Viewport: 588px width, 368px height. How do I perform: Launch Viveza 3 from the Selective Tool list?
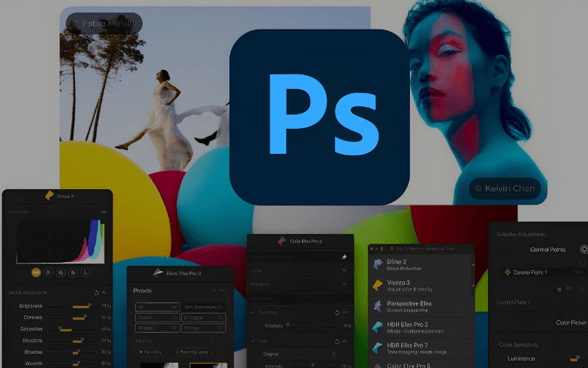point(421,286)
